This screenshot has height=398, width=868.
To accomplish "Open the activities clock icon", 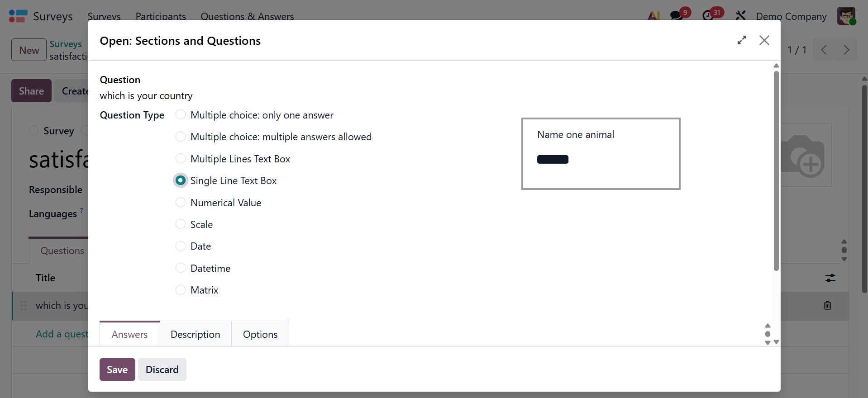I will (708, 16).
